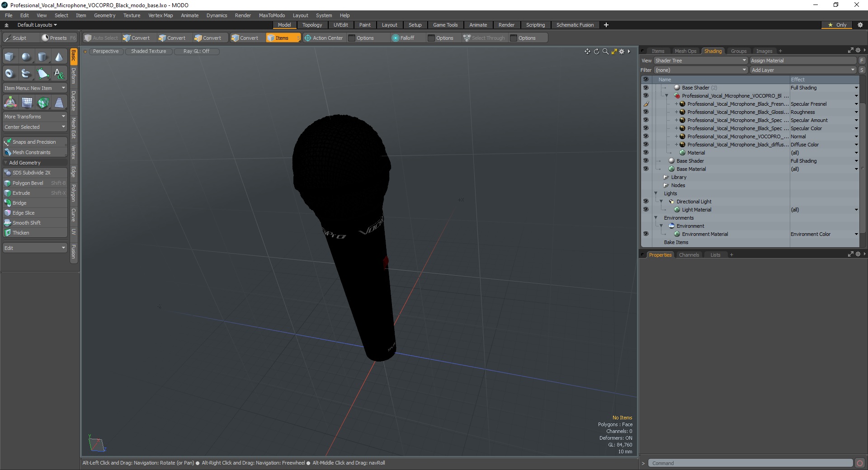Open the Texture menu
The image size is (868, 470).
(x=132, y=15)
